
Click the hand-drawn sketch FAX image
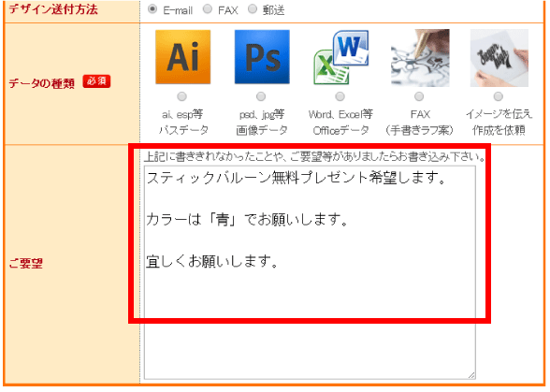pos(420,58)
